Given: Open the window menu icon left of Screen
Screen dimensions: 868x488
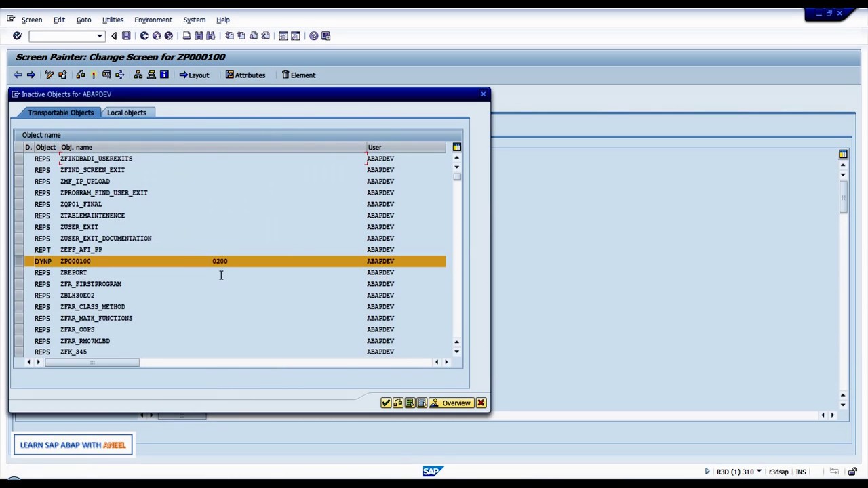Looking at the screenshot, I should point(11,19).
